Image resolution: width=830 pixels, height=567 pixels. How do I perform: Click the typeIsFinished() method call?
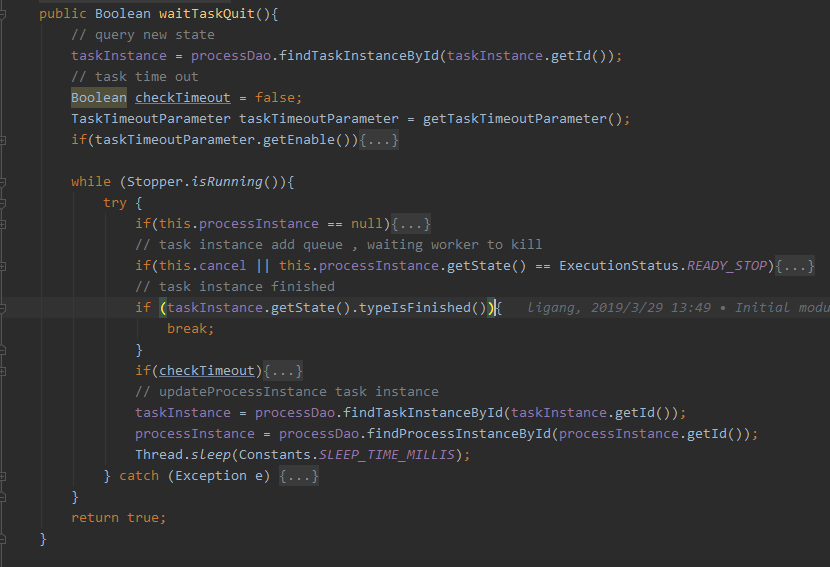pos(422,308)
